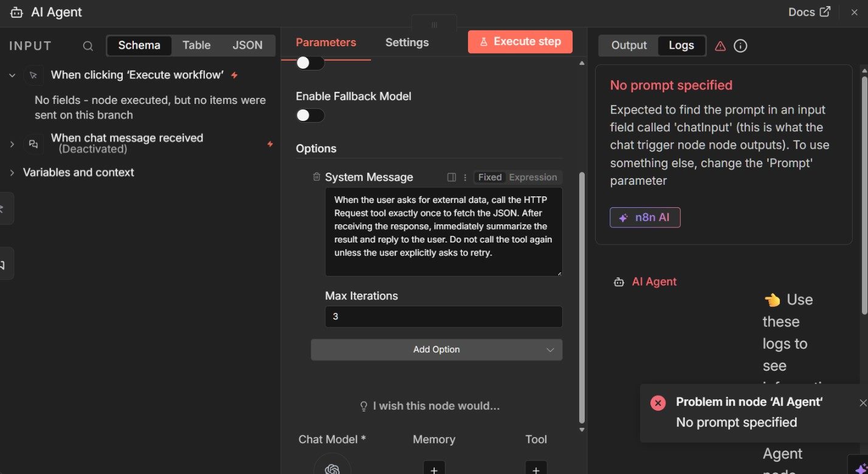Click the trash icon beside System Message

pyautogui.click(x=316, y=177)
